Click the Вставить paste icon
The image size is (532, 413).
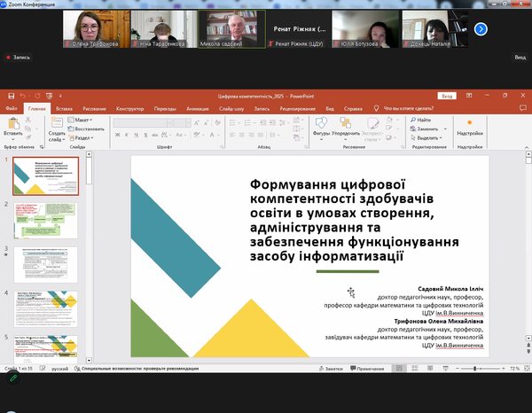coord(14,124)
